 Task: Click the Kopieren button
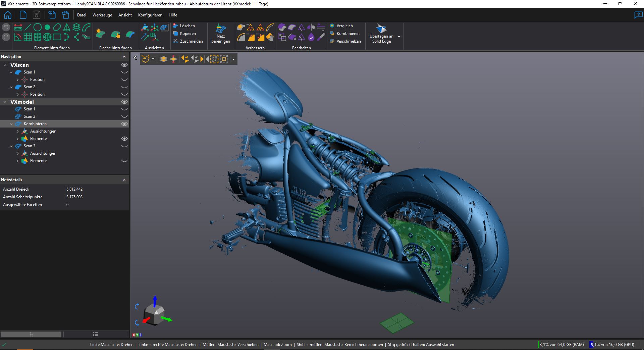tap(184, 34)
